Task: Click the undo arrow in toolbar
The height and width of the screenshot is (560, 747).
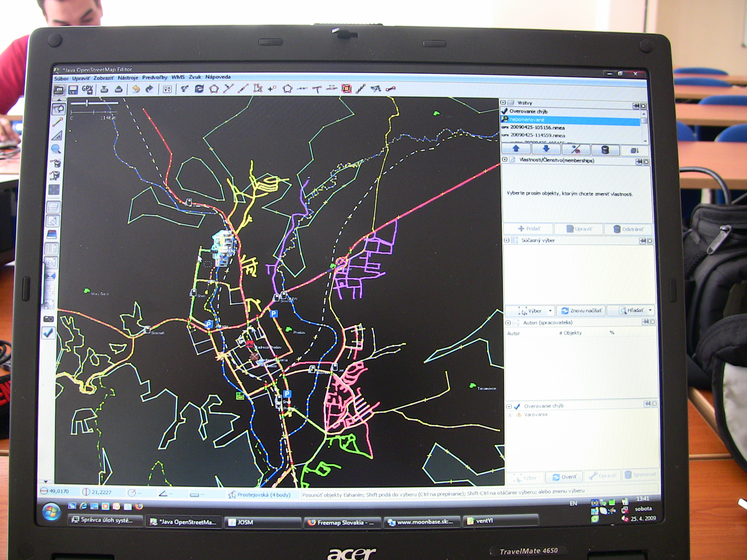Action: pyautogui.click(x=136, y=89)
